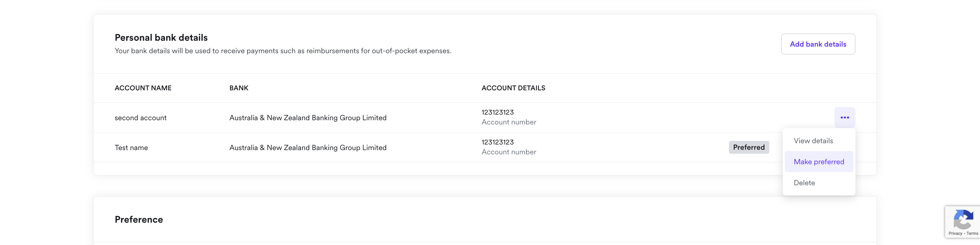The width and height of the screenshot is (980, 245).
Task: Click the Preferred badge on Test name
Action: tap(749, 147)
